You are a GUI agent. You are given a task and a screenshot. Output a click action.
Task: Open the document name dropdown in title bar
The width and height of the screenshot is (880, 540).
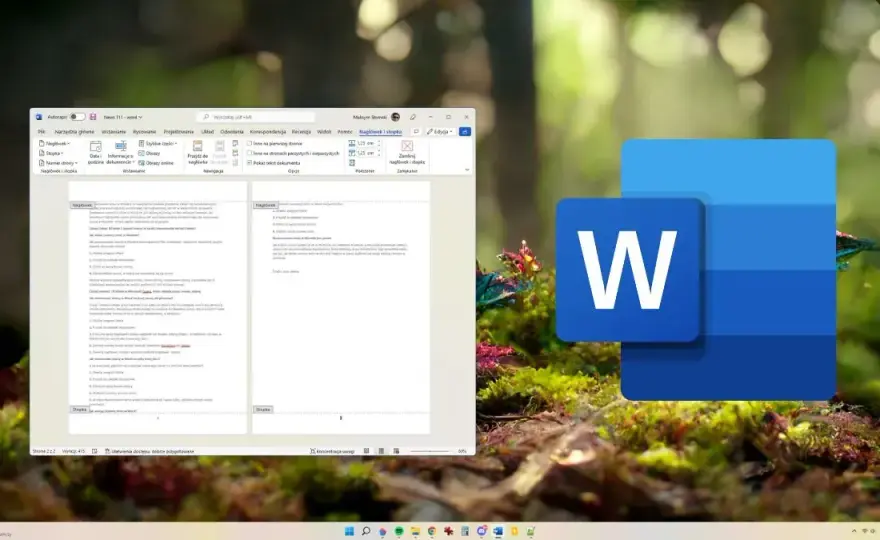[x=123, y=117]
